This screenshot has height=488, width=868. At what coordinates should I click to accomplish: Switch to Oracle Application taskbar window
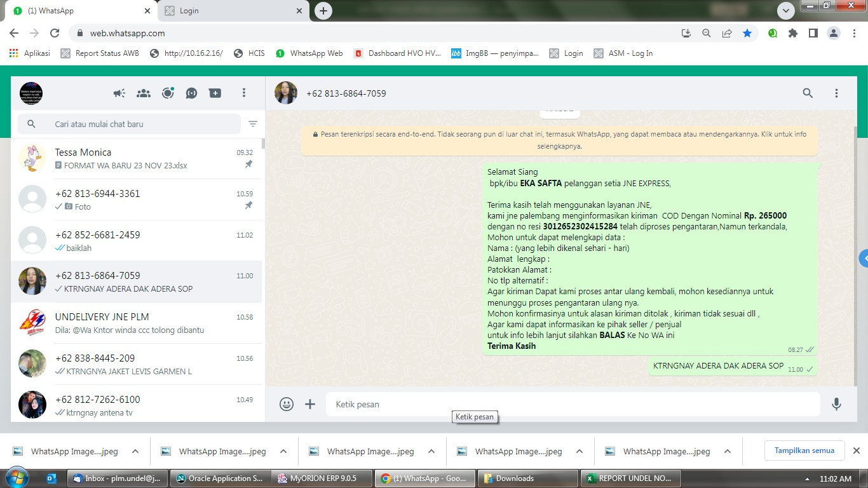point(220,478)
